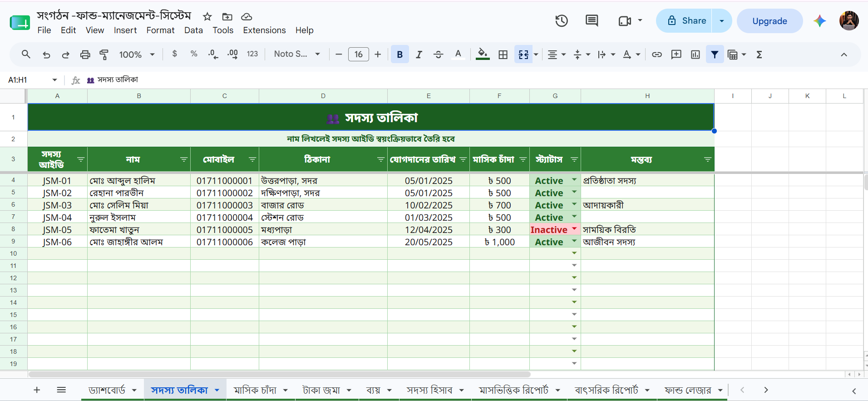Activate the Paint format roller icon
Image resolution: width=868 pixels, height=401 pixels.
click(x=104, y=54)
